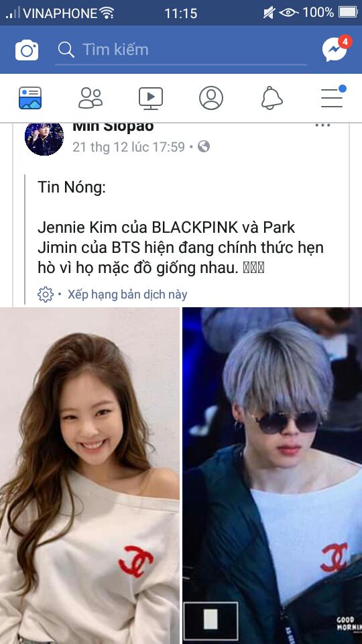The image size is (362, 644).
Task: Open the Friends requests tab
Action: coord(90,98)
